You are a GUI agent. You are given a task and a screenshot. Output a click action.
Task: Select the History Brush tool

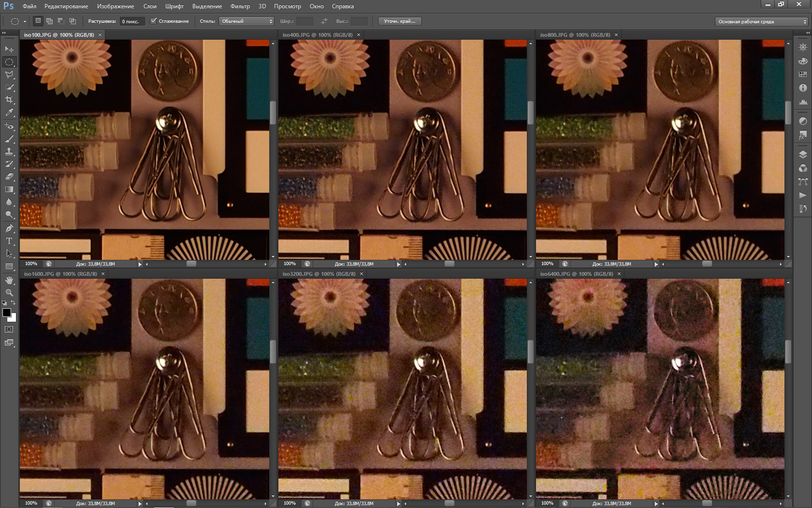click(9, 164)
